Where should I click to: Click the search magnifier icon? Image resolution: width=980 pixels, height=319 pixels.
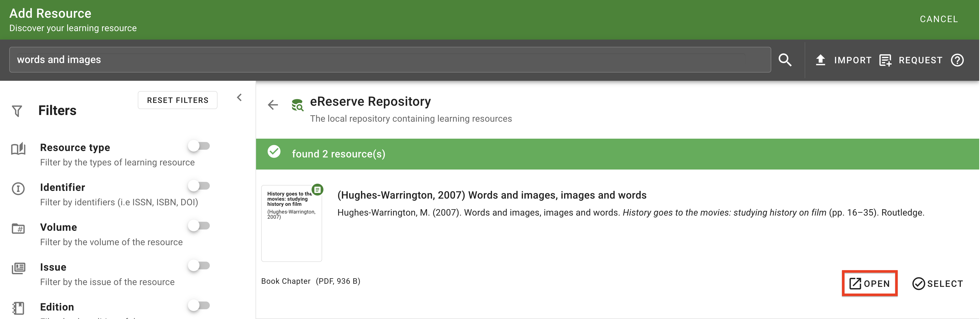[x=786, y=60]
